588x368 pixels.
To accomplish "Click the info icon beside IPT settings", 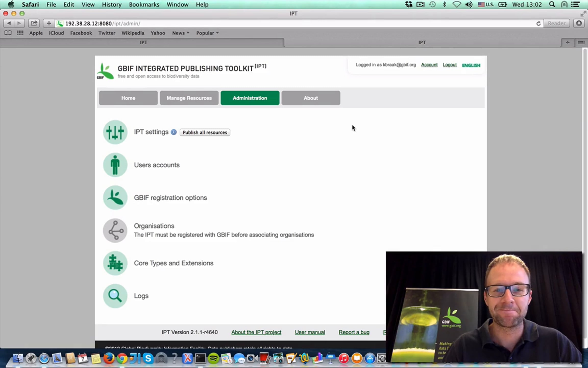I will (x=174, y=132).
